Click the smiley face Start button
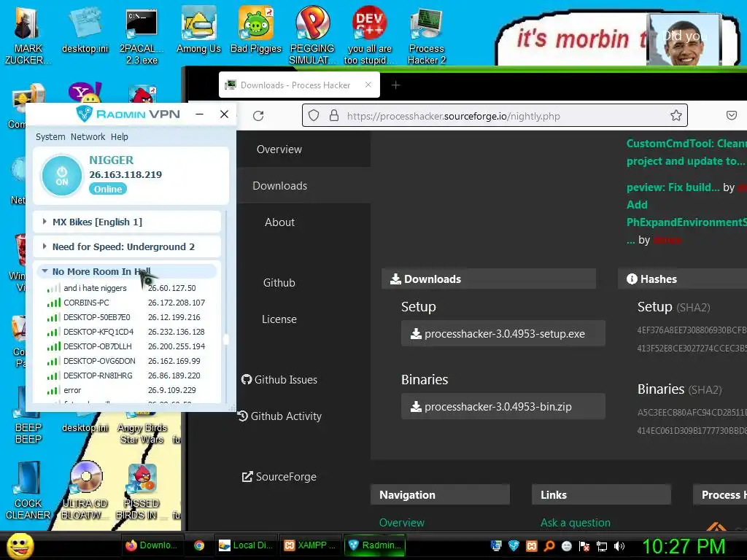 (x=20, y=545)
